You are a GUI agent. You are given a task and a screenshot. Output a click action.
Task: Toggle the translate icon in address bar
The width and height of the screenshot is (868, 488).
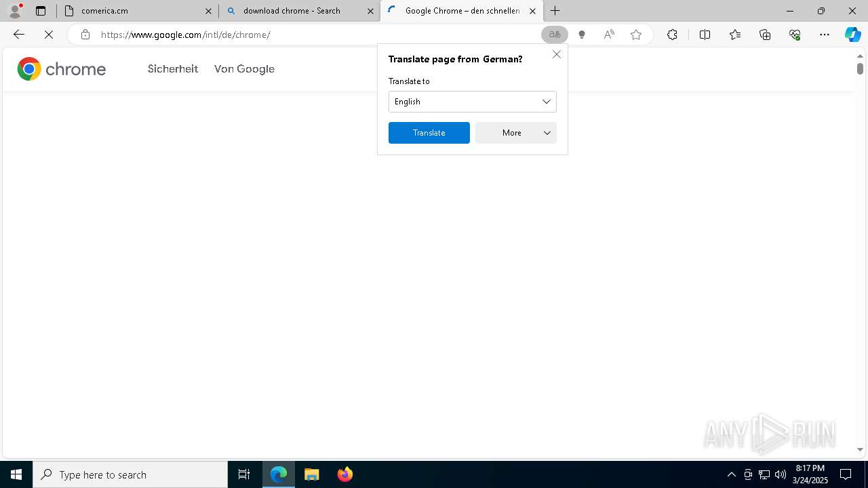(x=555, y=35)
